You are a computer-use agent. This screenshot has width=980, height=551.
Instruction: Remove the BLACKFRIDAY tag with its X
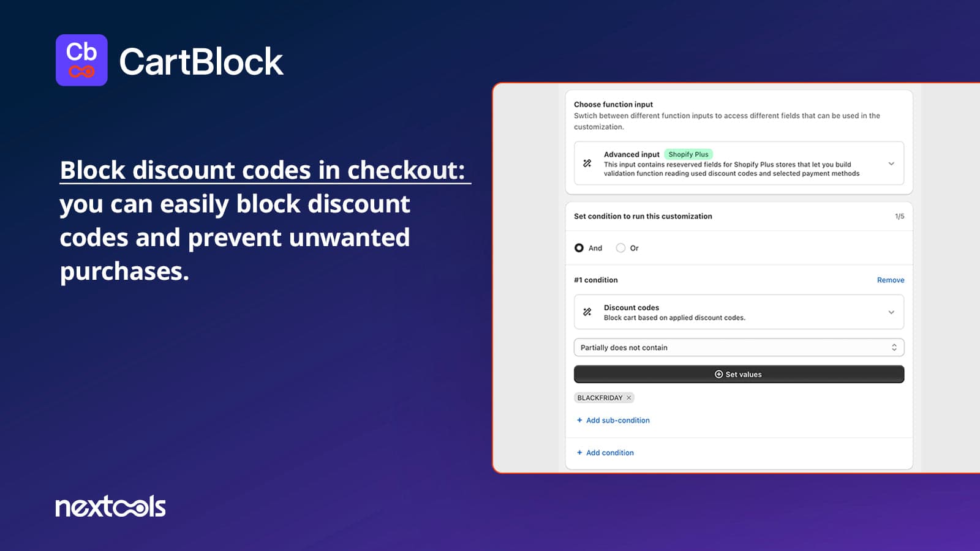coord(628,398)
